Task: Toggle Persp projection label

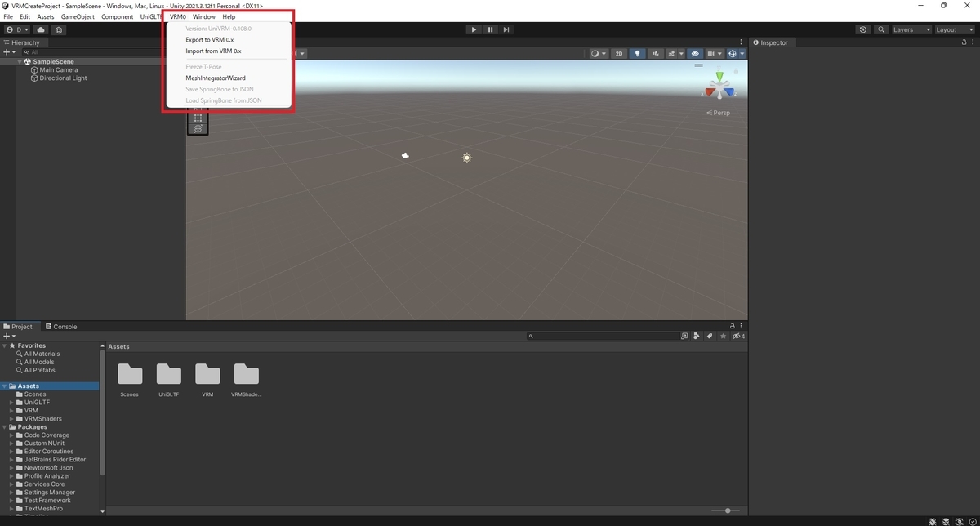Action: [719, 113]
